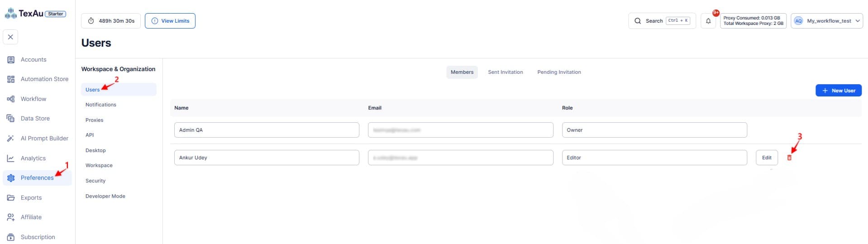Open the Exports page
Viewport: 868px width, 244px height.
point(31,198)
